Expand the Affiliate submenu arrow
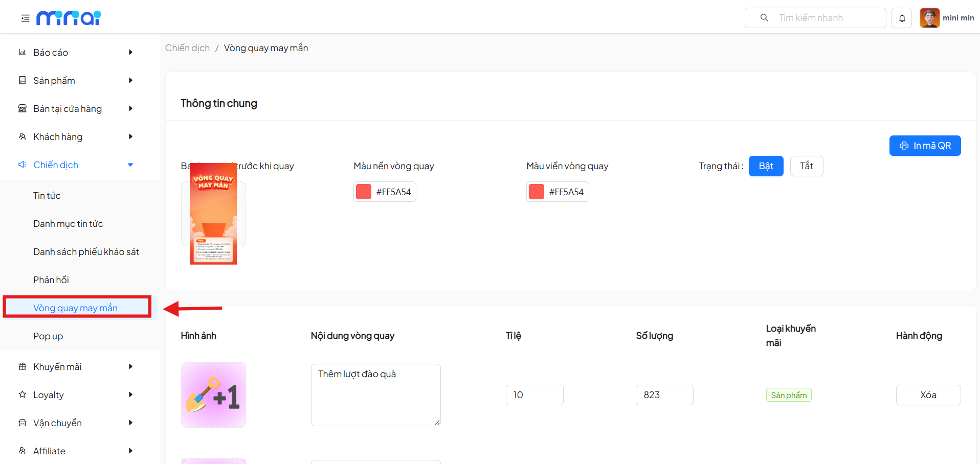 130,451
